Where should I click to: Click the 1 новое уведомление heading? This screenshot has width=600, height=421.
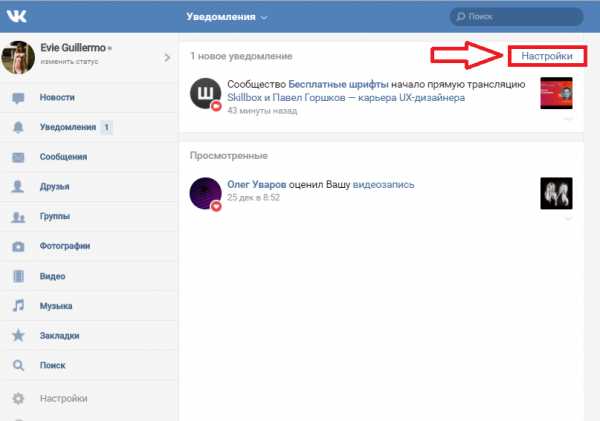241,56
